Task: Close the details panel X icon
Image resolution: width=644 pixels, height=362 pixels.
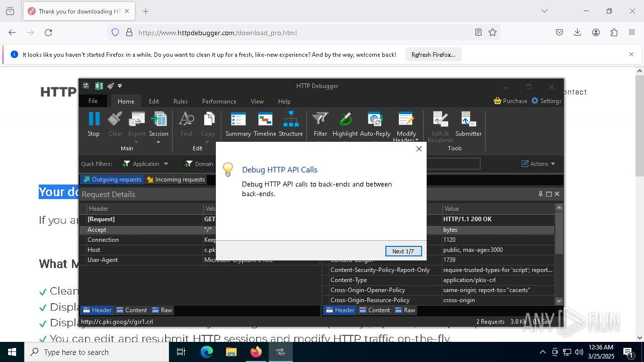Action: [557, 194]
